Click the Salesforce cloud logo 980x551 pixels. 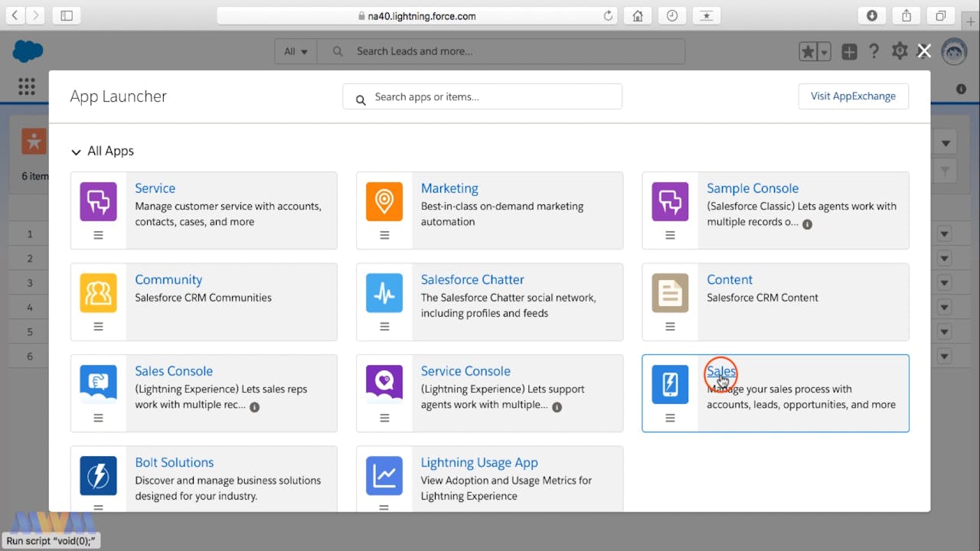click(x=28, y=51)
